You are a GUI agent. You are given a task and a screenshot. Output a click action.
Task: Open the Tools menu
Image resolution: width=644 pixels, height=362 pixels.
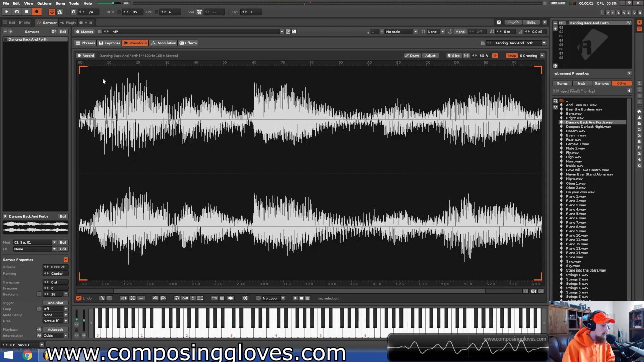point(74,3)
